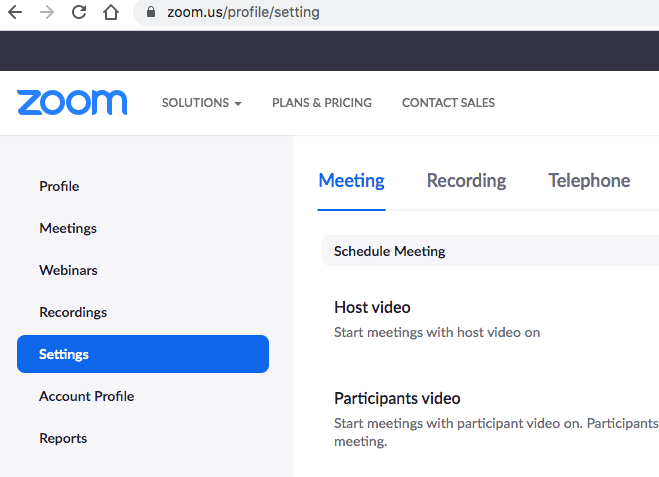Click the padlock site security icon
This screenshot has height=477, width=659.
(152, 13)
